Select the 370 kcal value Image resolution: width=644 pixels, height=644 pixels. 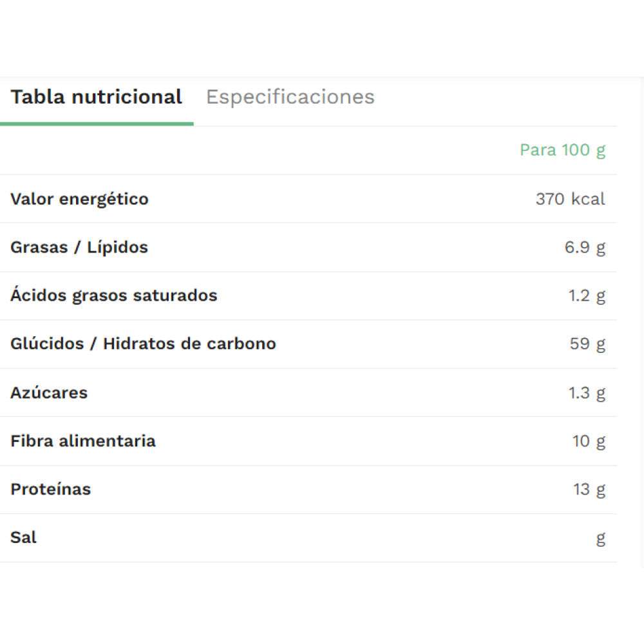click(x=570, y=199)
